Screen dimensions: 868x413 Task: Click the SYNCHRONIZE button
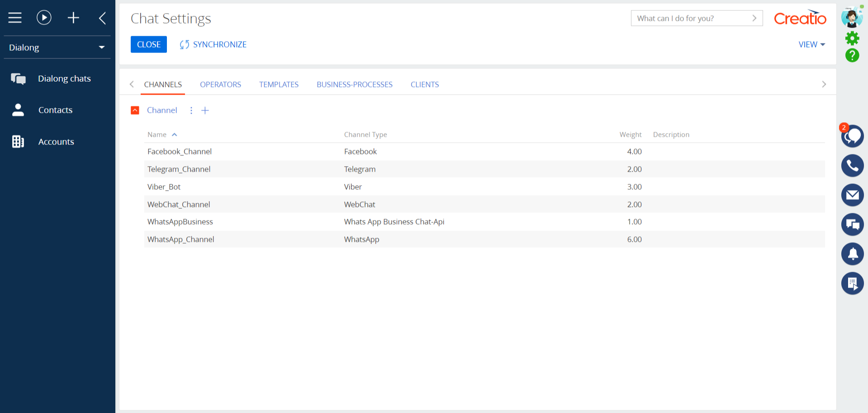click(213, 44)
